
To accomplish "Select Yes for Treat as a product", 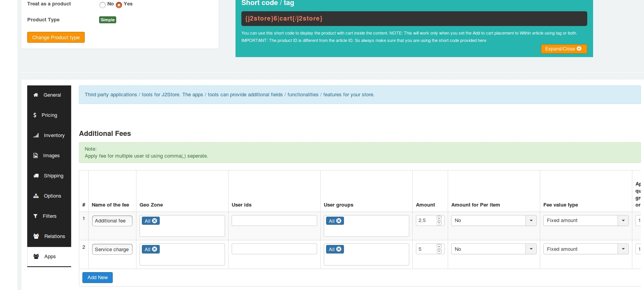I will pyautogui.click(x=119, y=5).
